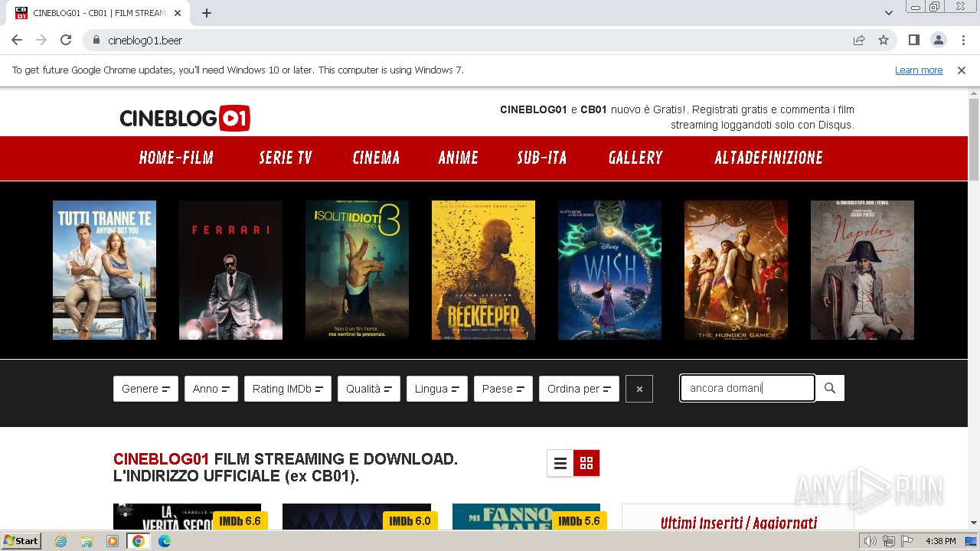
Task: Open the HOME-FILM menu
Action: (x=176, y=158)
